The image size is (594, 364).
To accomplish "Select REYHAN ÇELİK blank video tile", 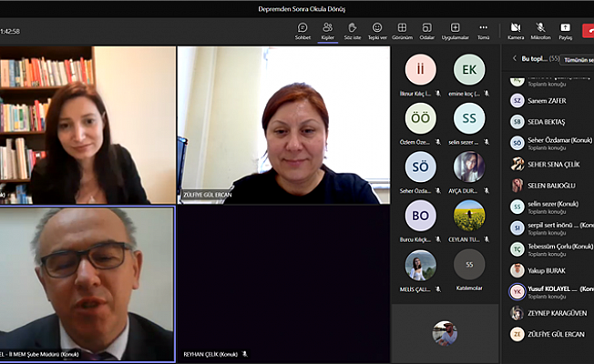I will 283,284.
